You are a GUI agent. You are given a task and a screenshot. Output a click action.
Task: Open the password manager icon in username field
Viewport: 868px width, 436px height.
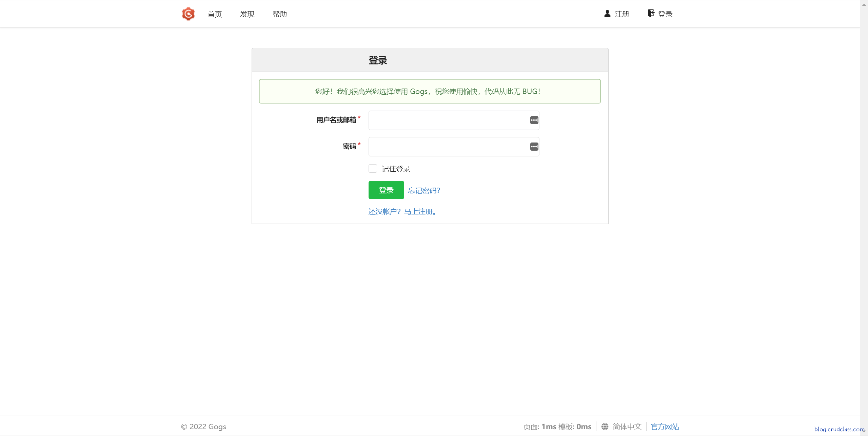point(534,120)
